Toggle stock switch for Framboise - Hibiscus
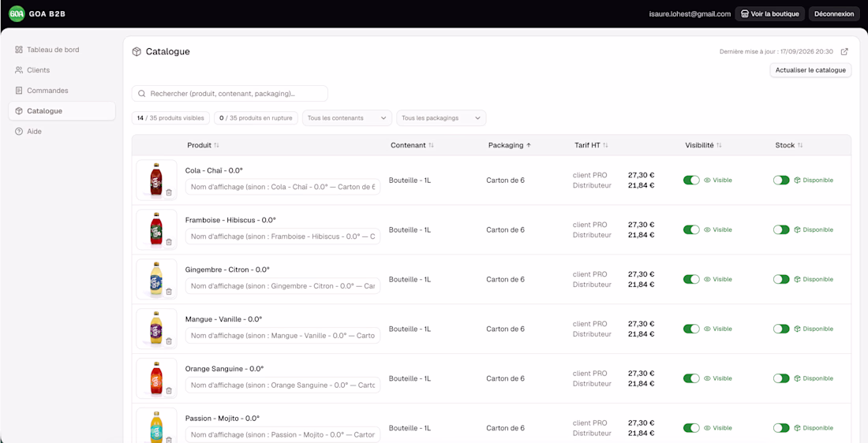Screen dimensions: 868x443 click(781, 229)
